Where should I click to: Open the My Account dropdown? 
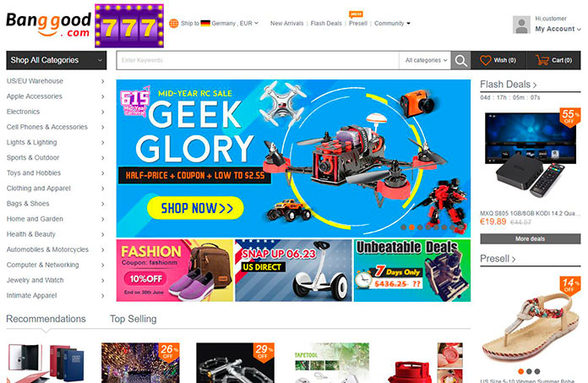(x=558, y=29)
